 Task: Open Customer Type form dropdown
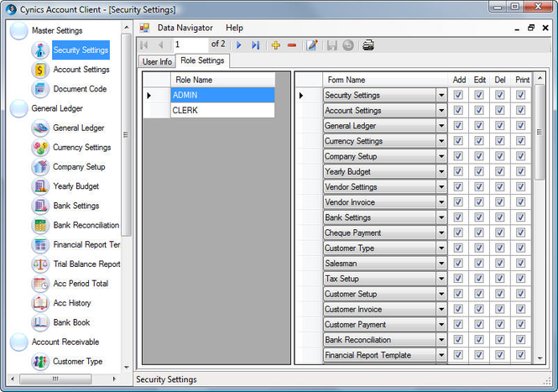[x=441, y=248]
